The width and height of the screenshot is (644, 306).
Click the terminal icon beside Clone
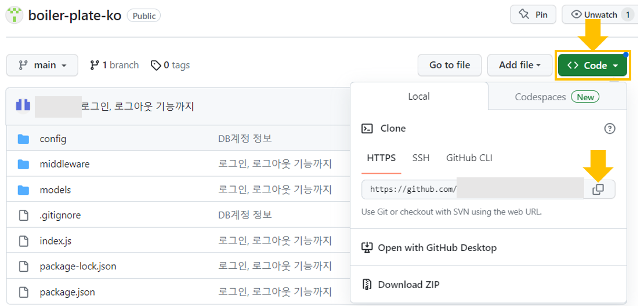point(367,129)
